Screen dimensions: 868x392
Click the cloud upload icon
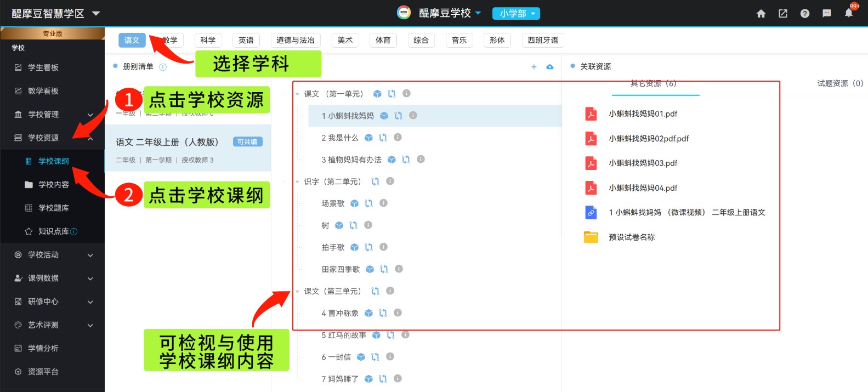549,67
